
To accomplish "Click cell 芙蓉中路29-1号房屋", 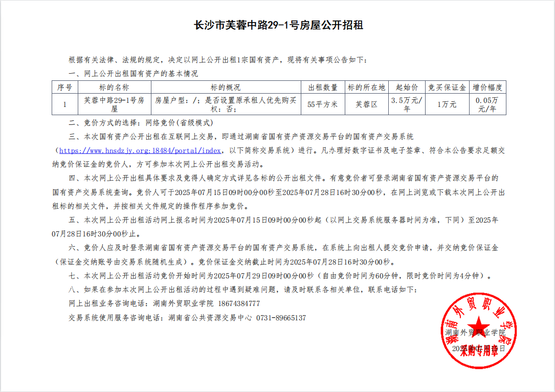I will 115,104.
